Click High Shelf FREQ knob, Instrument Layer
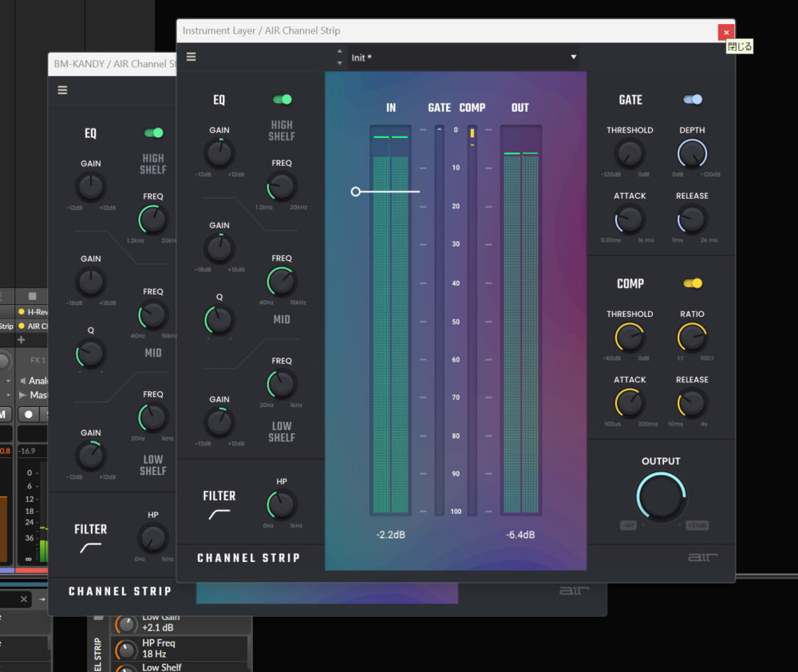Image resolution: width=798 pixels, height=672 pixels. pyautogui.click(x=282, y=186)
